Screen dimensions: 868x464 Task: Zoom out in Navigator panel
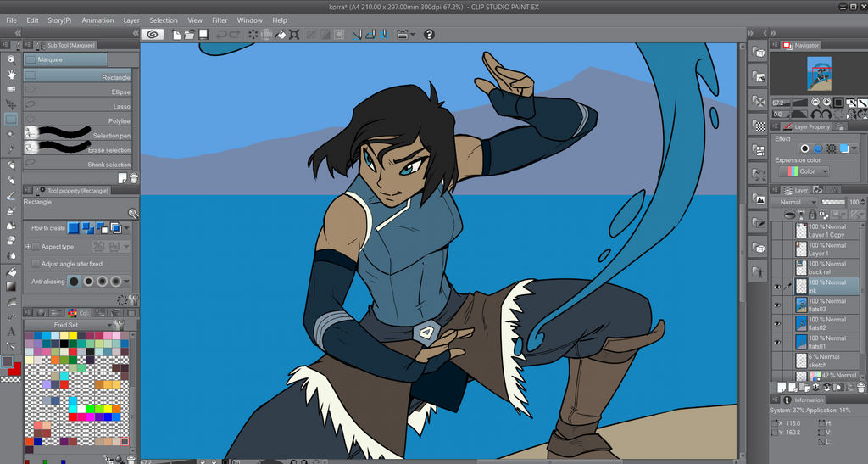coord(815,103)
